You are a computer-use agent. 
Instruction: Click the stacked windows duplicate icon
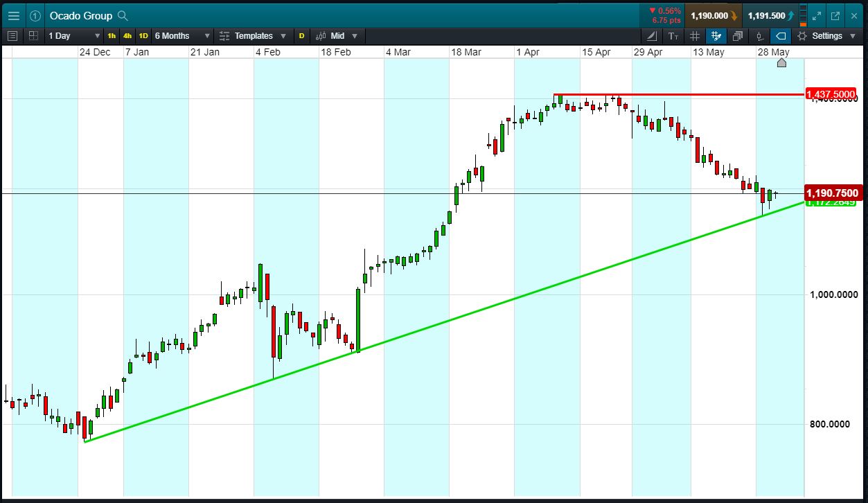(x=738, y=35)
